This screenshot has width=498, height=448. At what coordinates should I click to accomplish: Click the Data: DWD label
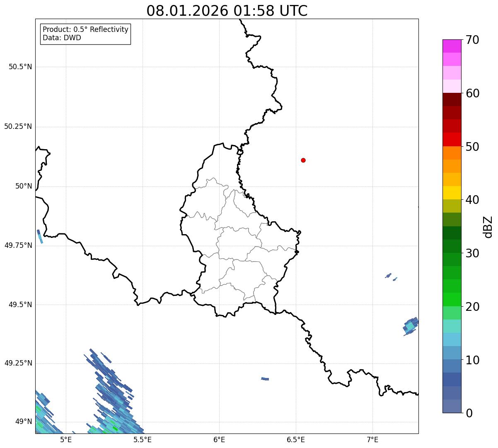coord(62,38)
